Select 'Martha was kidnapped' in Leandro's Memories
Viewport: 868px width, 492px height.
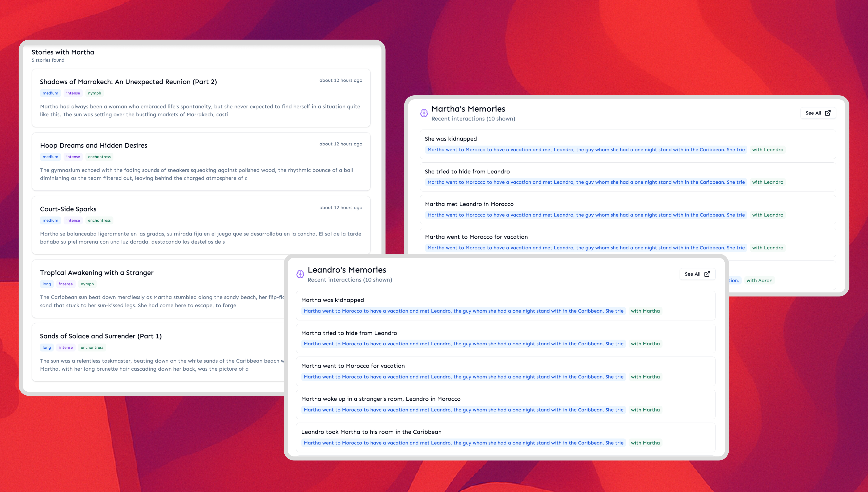[332, 300]
